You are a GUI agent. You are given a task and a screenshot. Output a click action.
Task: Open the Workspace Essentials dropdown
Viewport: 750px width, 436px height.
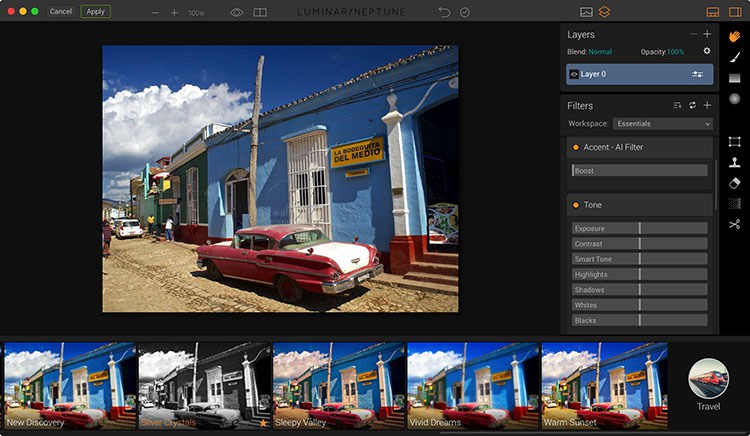(x=662, y=124)
